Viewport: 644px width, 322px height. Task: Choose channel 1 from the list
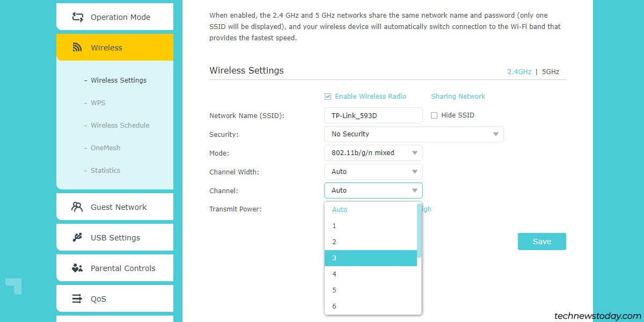click(x=371, y=226)
